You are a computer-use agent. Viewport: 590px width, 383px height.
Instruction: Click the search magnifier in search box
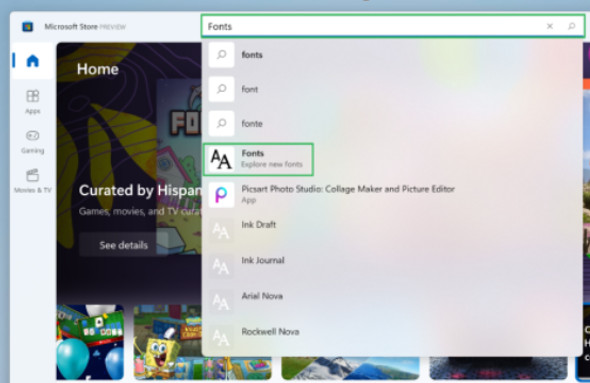point(571,26)
